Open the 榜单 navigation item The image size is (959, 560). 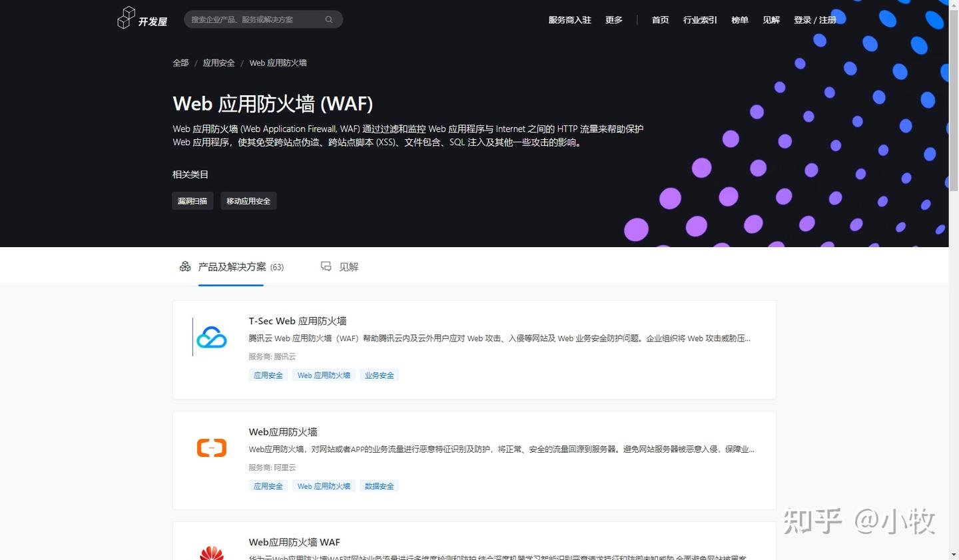tap(739, 20)
